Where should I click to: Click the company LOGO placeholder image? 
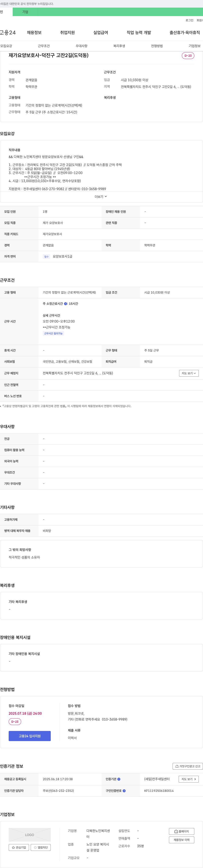(x=30, y=835)
